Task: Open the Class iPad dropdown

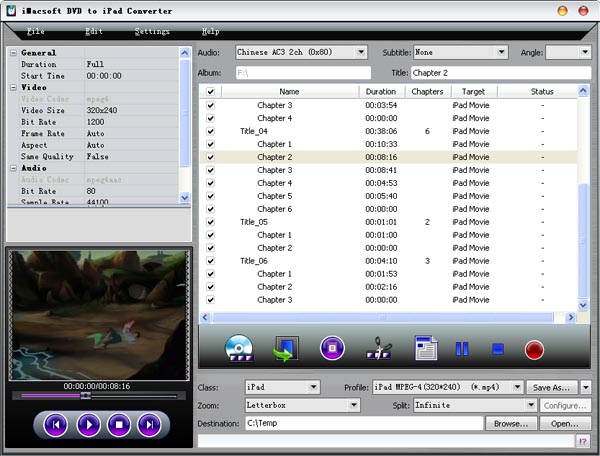Action: 313,387
